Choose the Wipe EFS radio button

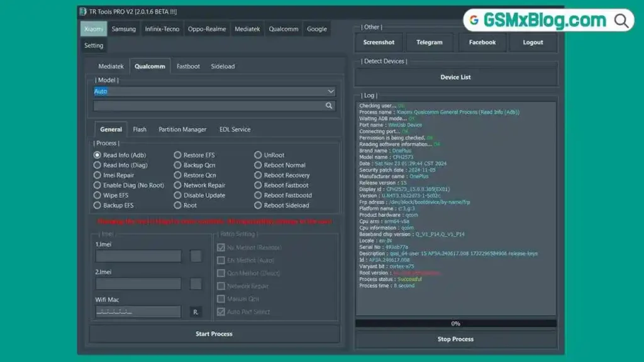(x=97, y=195)
